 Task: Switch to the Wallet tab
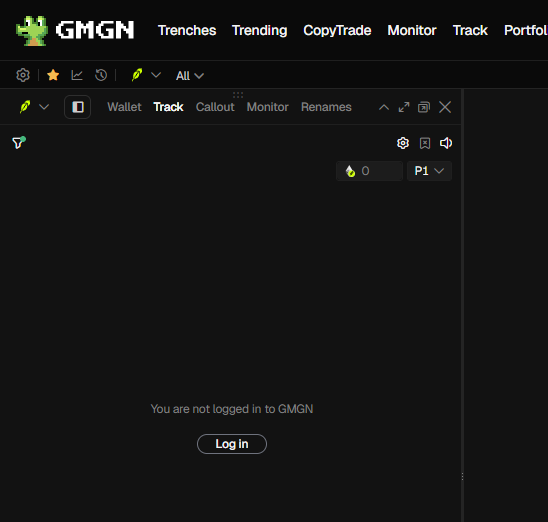coord(124,107)
